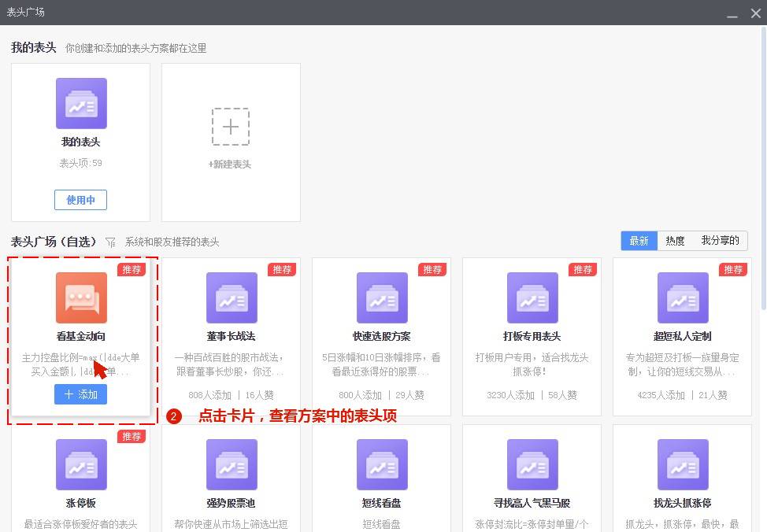Click the 808人添加 count text

209,395
